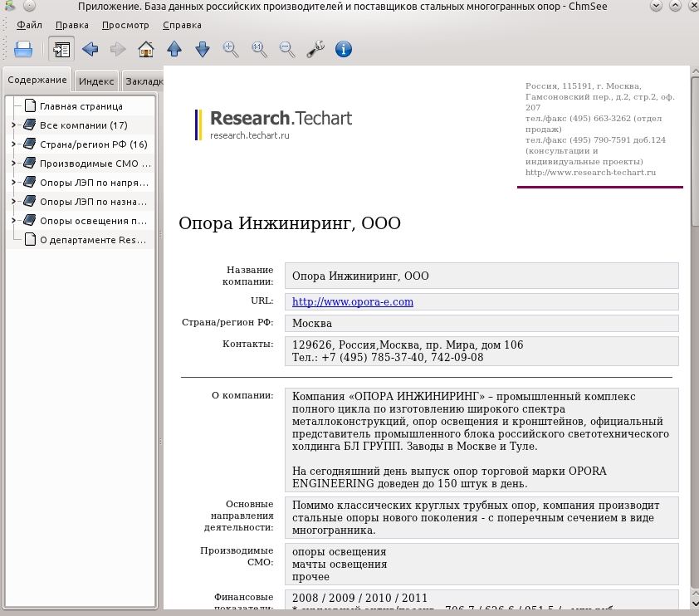The height and width of the screenshot is (616, 699).
Task: Click the мачты освещения product line
Action: click(340, 565)
